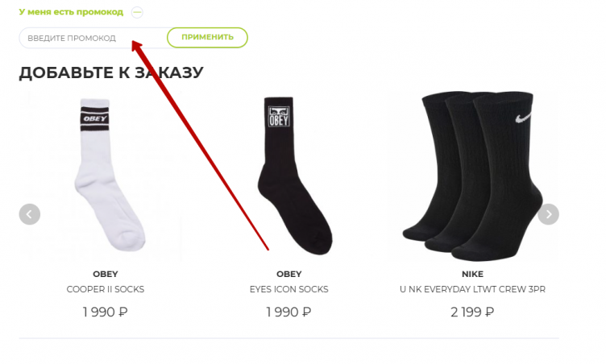
Task: Click the first OBEY brand name
Action: (105, 274)
